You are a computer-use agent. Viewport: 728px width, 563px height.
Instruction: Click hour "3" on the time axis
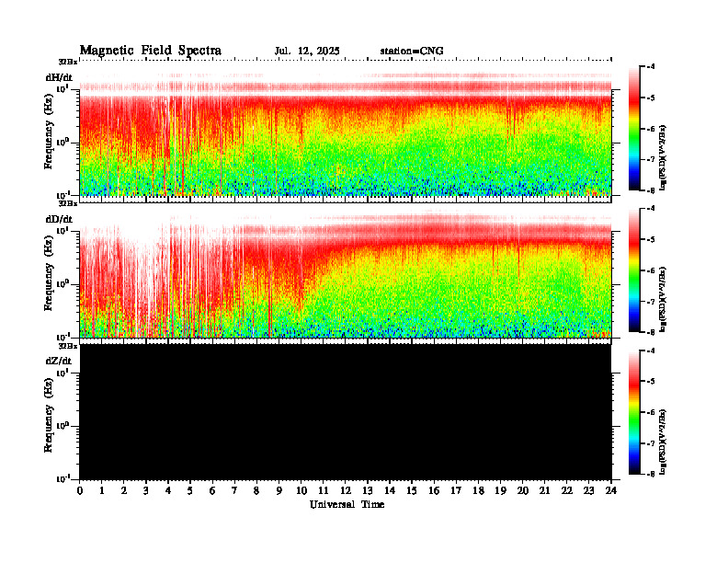point(146,490)
